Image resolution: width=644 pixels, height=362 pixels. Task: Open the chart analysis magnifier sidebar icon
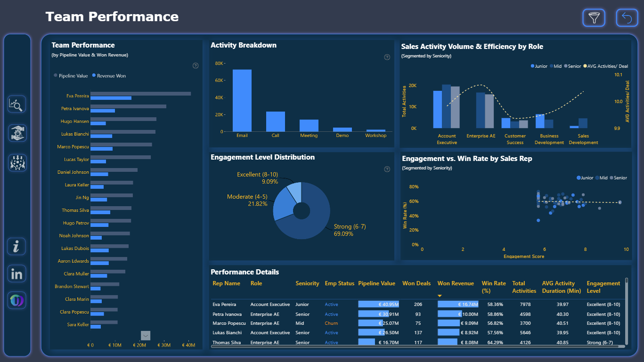pos(17,104)
